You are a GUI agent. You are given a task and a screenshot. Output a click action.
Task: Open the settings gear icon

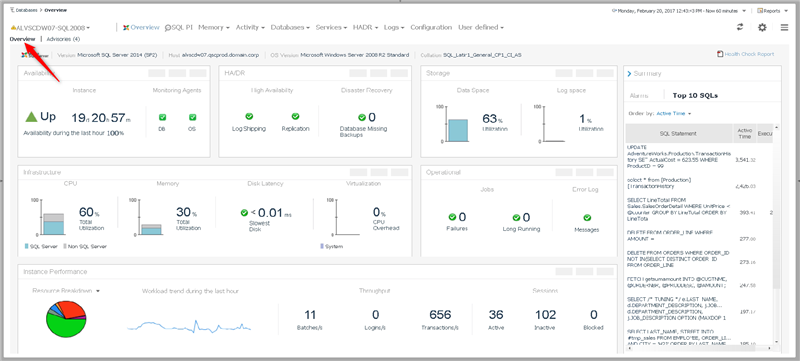click(x=762, y=28)
